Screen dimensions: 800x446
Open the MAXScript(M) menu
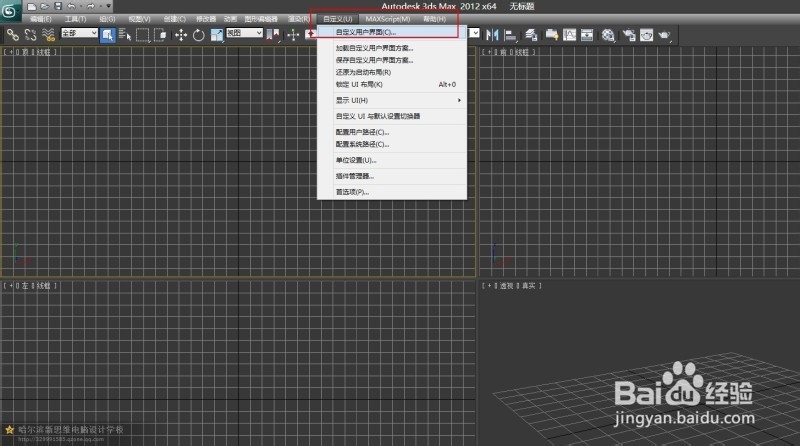coord(388,19)
